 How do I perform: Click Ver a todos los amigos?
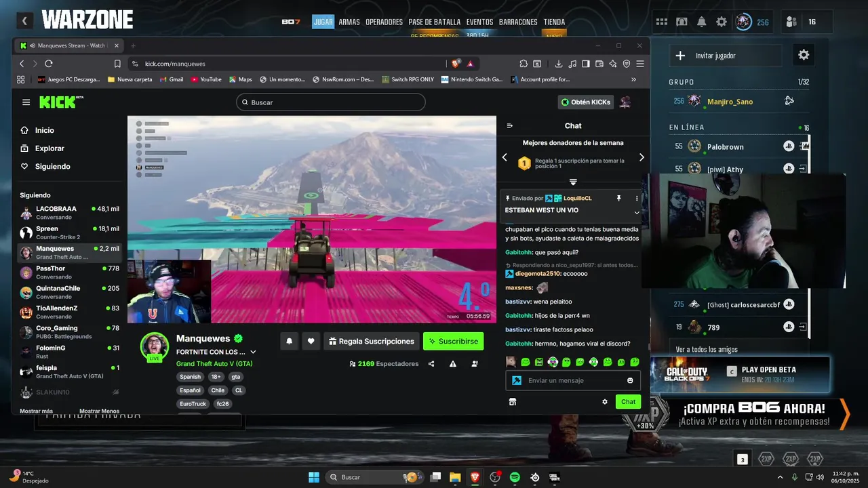pyautogui.click(x=707, y=350)
